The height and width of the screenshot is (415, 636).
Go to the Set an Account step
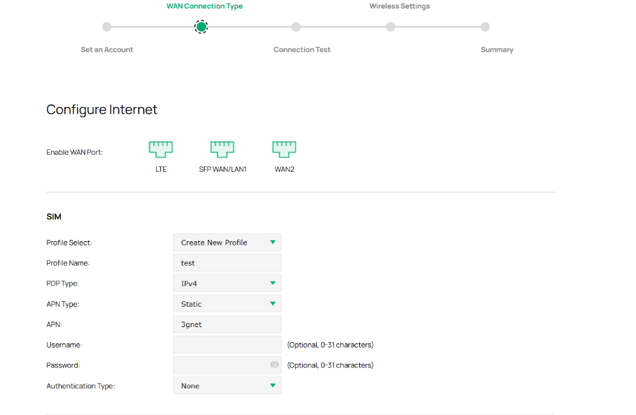(x=107, y=27)
